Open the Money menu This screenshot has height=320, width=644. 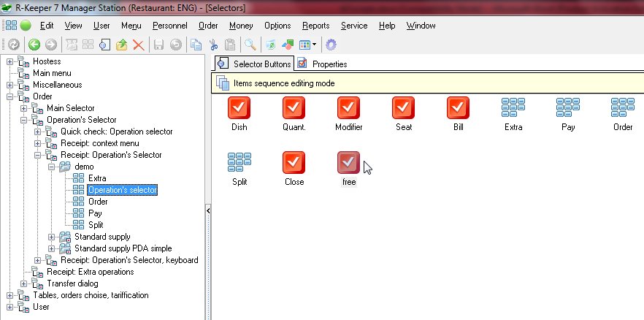[241, 26]
